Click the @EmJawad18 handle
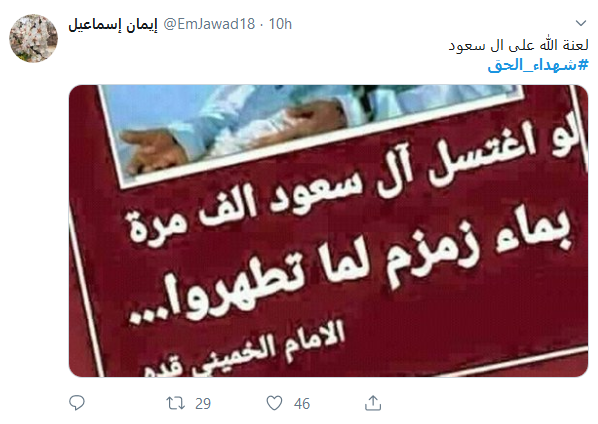Viewport: 598px width, 424px height. 209,24
